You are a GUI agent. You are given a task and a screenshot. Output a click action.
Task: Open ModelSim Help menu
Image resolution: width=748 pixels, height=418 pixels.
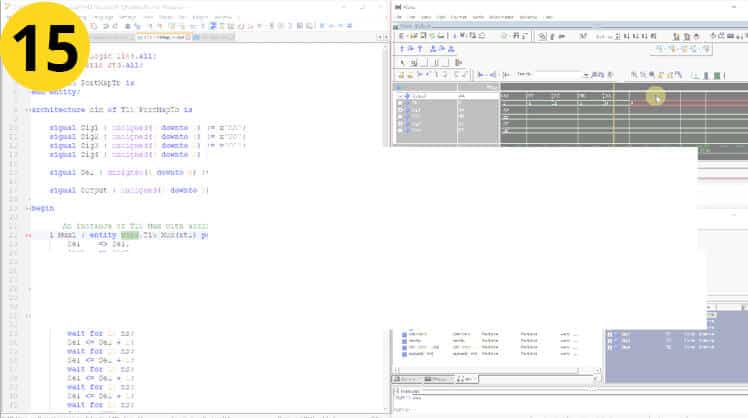coord(548,17)
